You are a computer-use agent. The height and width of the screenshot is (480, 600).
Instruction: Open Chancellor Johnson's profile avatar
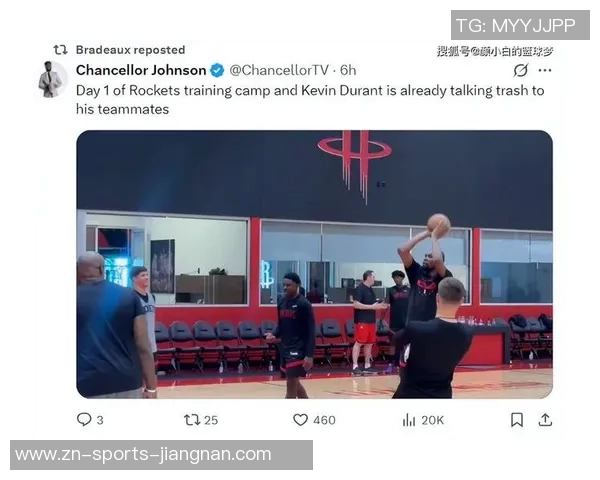pyautogui.click(x=52, y=80)
